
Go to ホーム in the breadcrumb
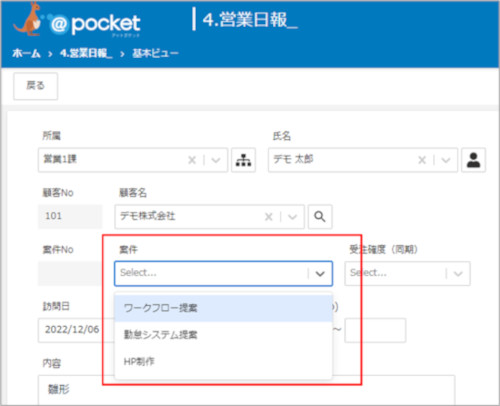pos(26,53)
